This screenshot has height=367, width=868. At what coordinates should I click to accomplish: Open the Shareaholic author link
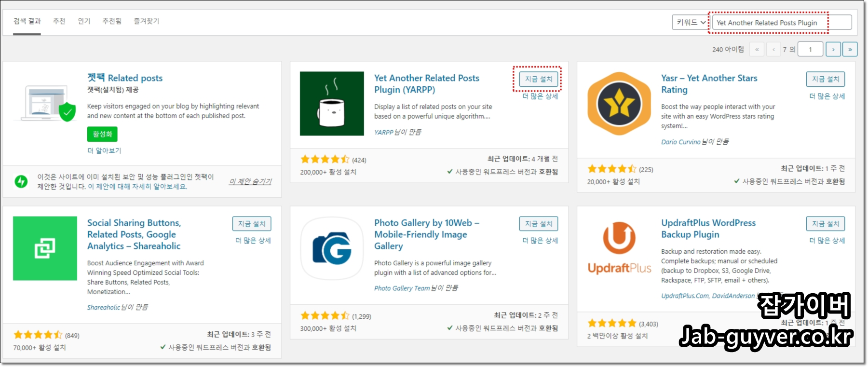coord(103,307)
